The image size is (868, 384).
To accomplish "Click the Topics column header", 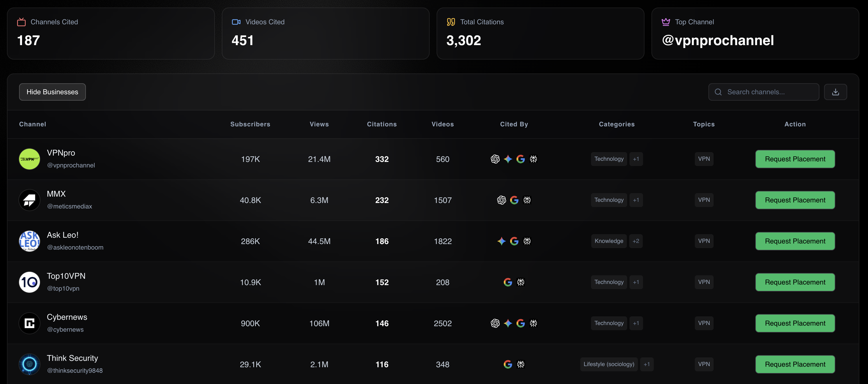I will click(703, 124).
